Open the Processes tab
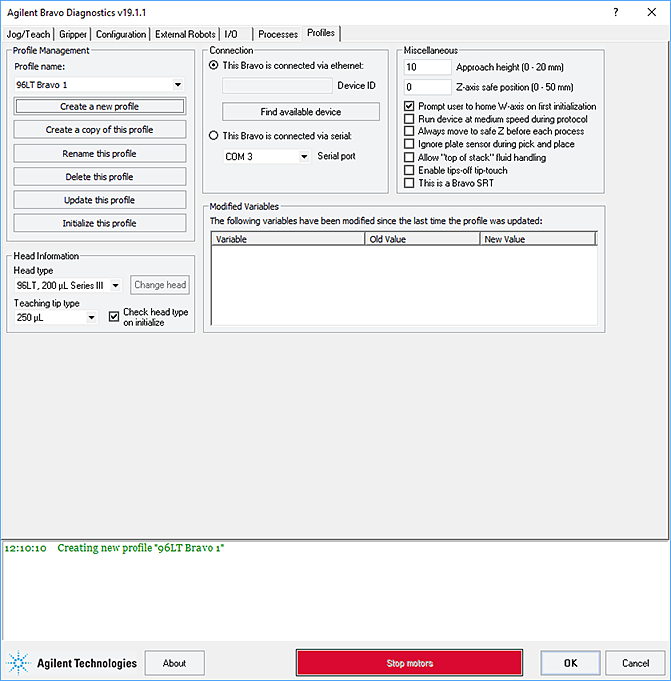Viewport: 671px width, 681px height. 278,34
